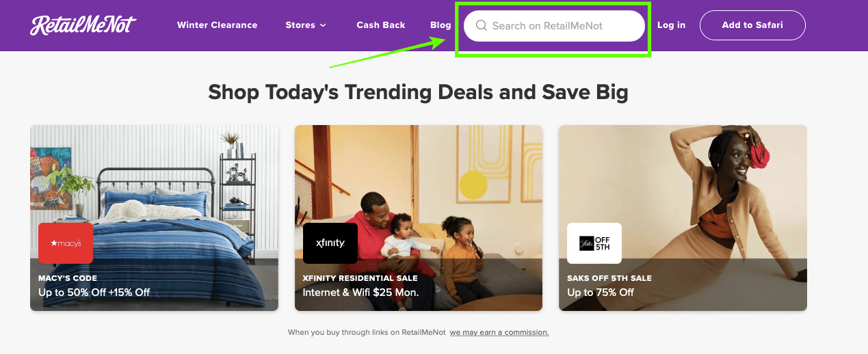Click the chevron next to Stores
The image size is (868, 354).
tap(323, 25)
